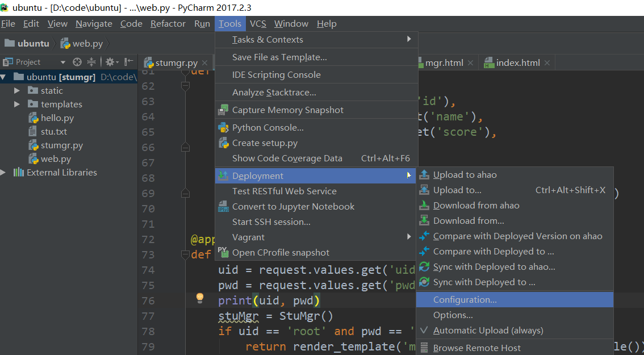Close the mgr.html tab
Image resolution: width=644 pixels, height=355 pixels.
click(x=471, y=63)
